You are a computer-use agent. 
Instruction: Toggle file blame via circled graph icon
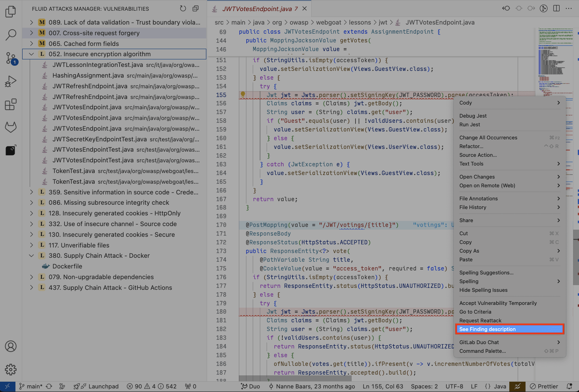[x=544, y=8]
